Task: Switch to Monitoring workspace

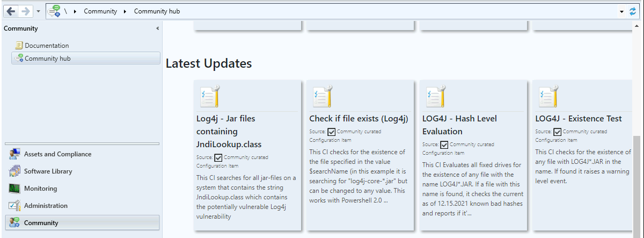Action: click(x=82, y=189)
